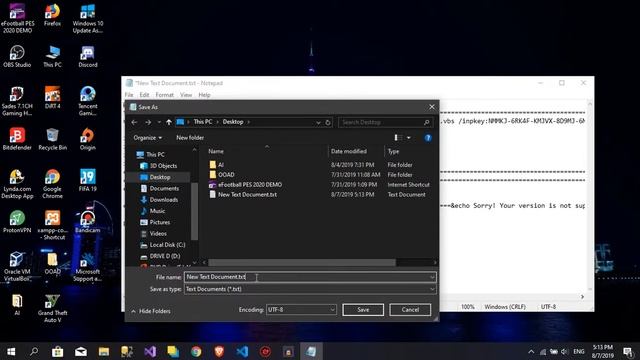Open Lynda.com Desktop App icon
The height and width of the screenshot is (360, 640).
click(x=17, y=184)
